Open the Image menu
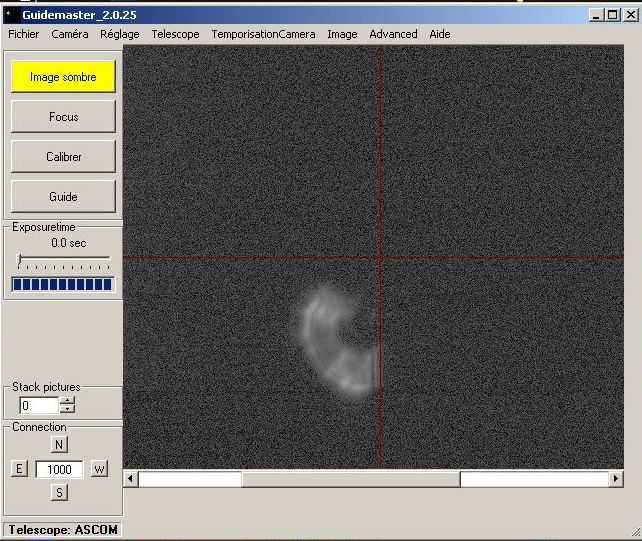 342,34
